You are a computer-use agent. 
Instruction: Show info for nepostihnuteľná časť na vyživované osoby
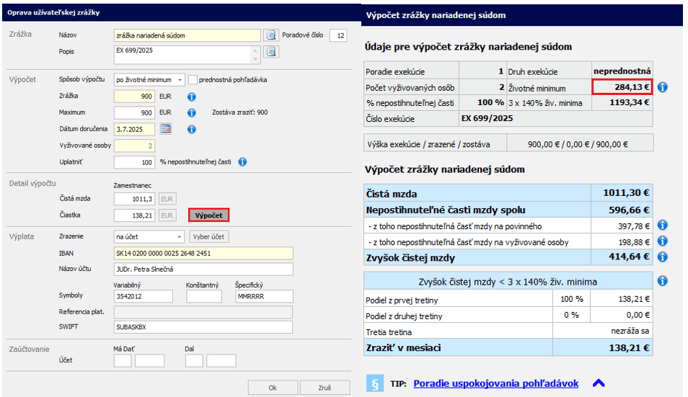coord(663,241)
